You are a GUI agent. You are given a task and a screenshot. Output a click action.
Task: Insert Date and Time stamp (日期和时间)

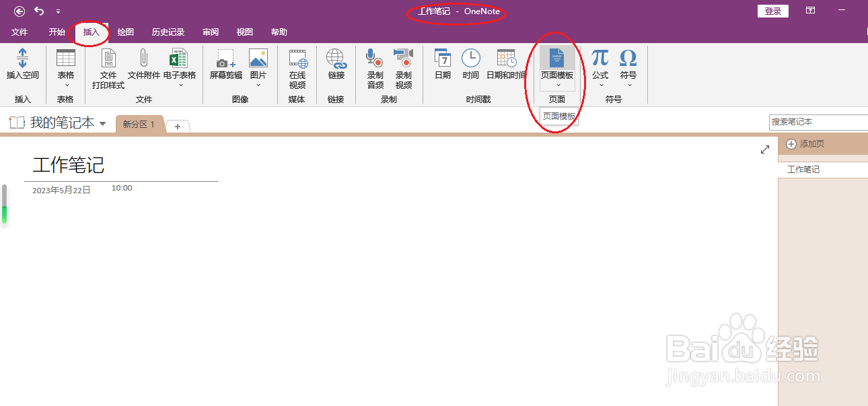pos(506,58)
